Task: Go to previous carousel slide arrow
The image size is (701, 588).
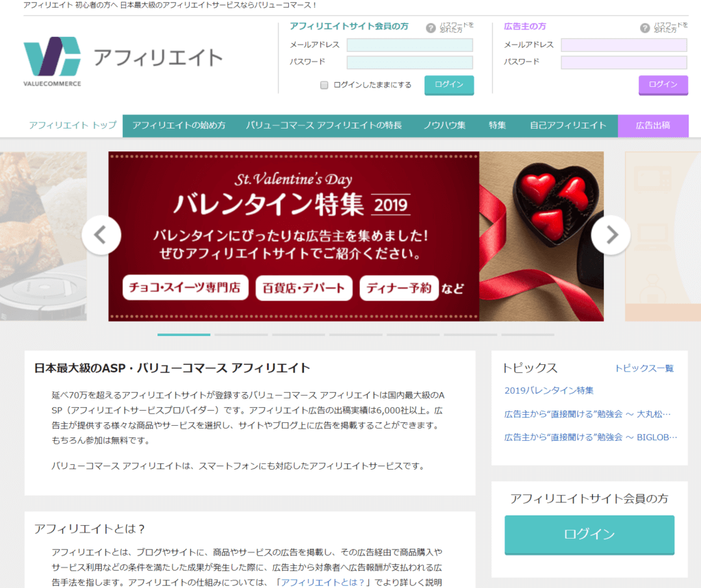Action: 101,235
